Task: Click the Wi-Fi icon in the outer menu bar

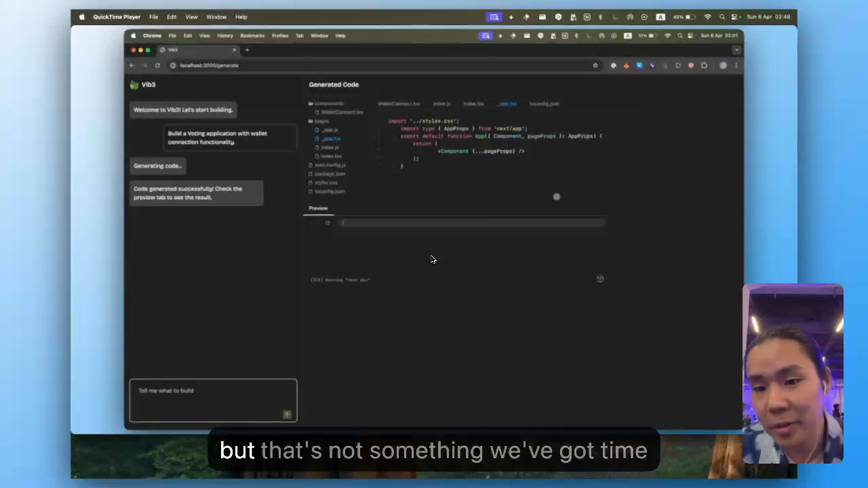Action: pyautogui.click(x=708, y=17)
